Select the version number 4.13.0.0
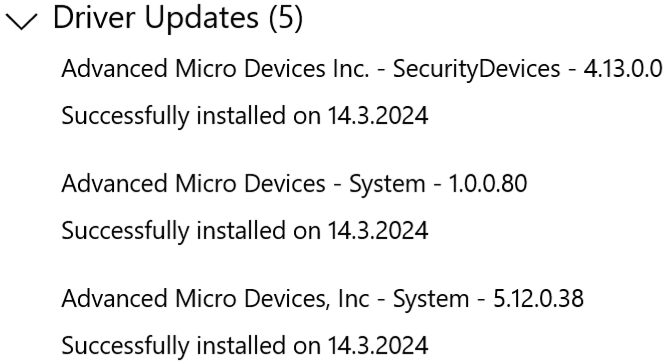 coord(623,68)
